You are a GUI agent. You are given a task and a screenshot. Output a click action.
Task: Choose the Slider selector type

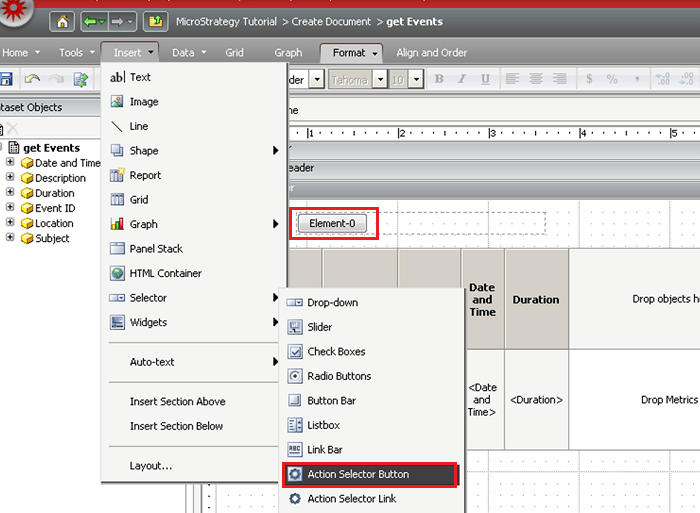coord(372,327)
